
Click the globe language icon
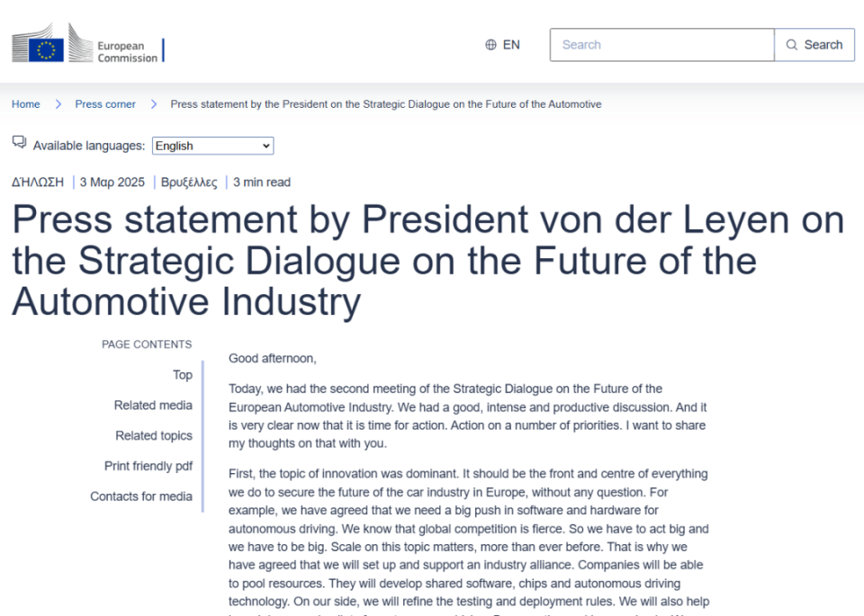490,45
